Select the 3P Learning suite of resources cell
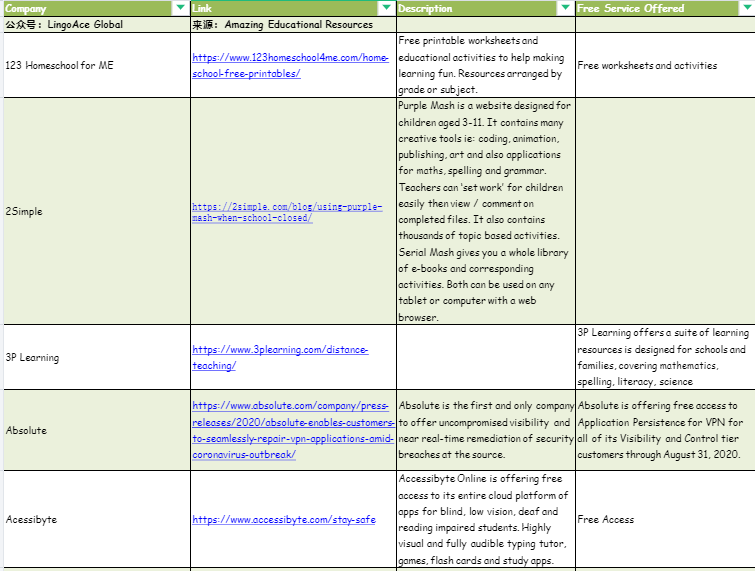 tap(665, 357)
